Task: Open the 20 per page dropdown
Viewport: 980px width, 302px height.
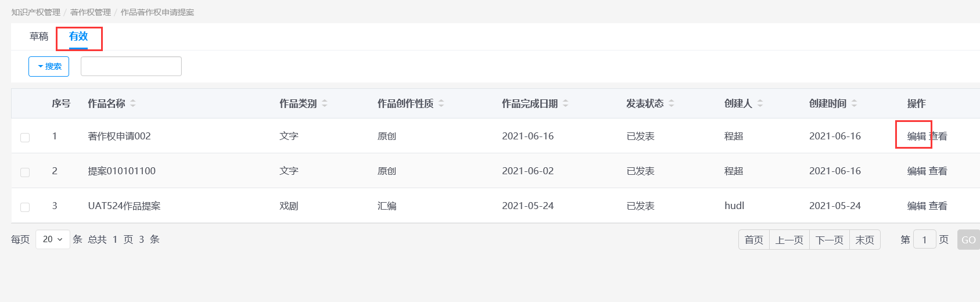Action: point(53,239)
